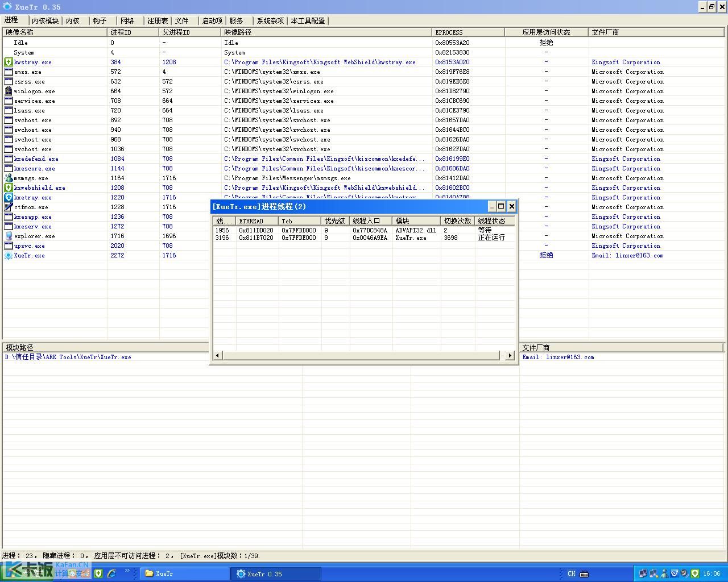This screenshot has width=728, height=582.
Task: Click the kxetray.exe process icon
Action: pos(9,197)
